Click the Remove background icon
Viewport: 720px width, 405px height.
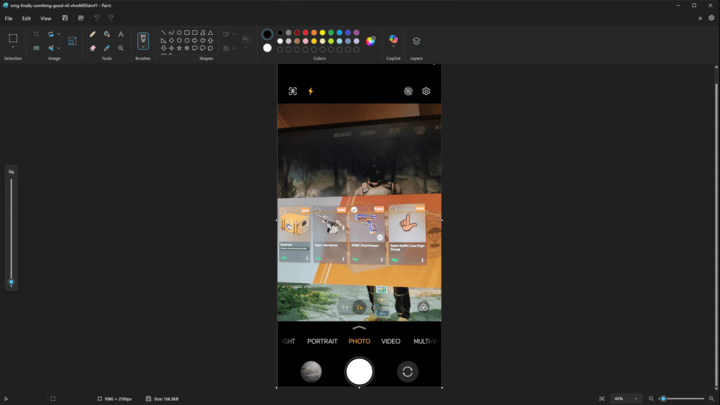pos(36,48)
